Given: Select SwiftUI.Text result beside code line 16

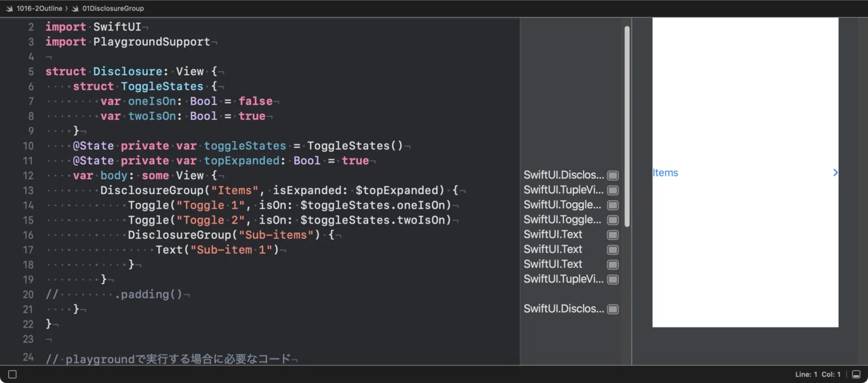Looking at the screenshot, I should point(553,235).
